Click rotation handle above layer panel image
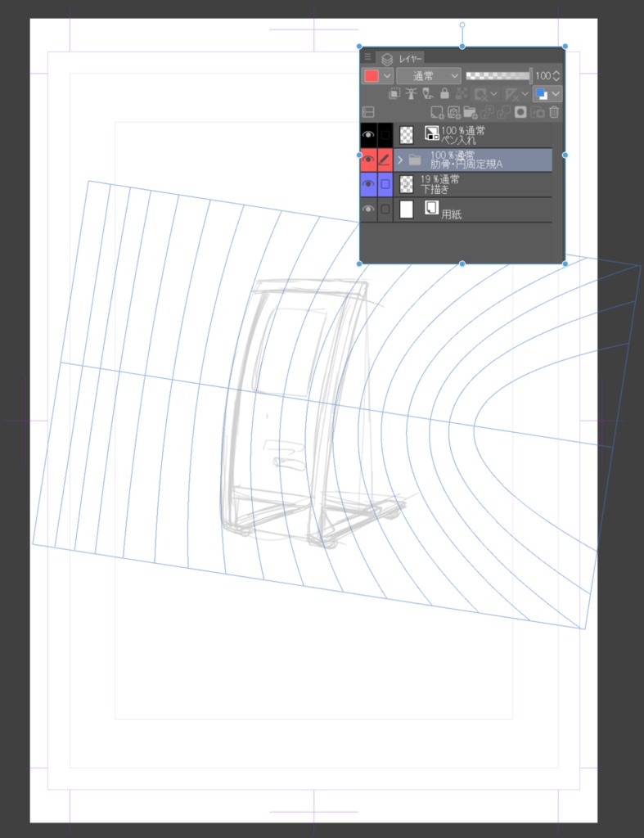This screenshot has width=644, height=838. (462, 25)
